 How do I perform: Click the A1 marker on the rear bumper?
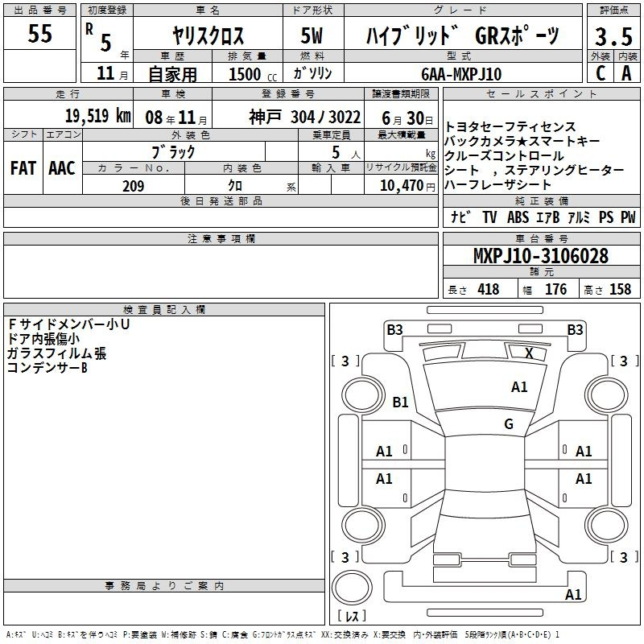[573, 595]
